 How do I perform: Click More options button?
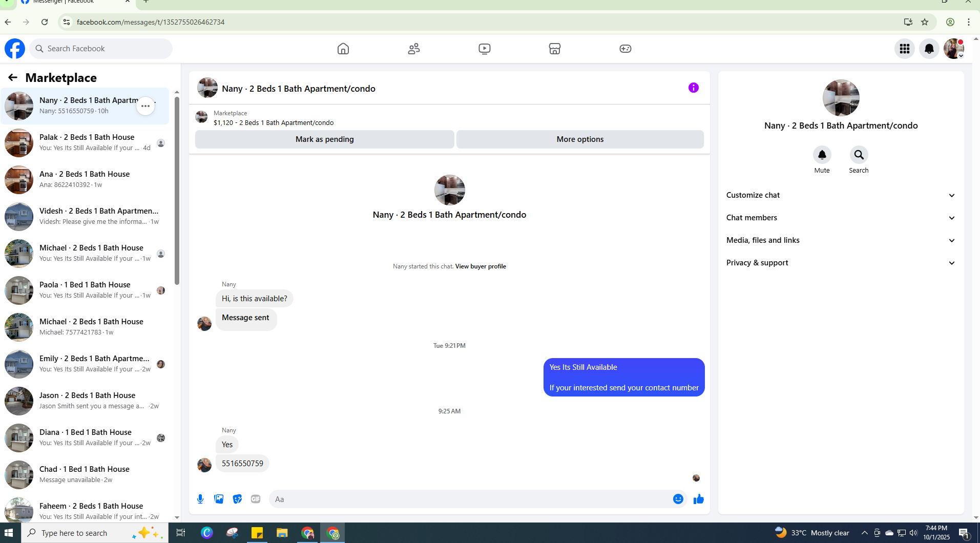point(580,139)
